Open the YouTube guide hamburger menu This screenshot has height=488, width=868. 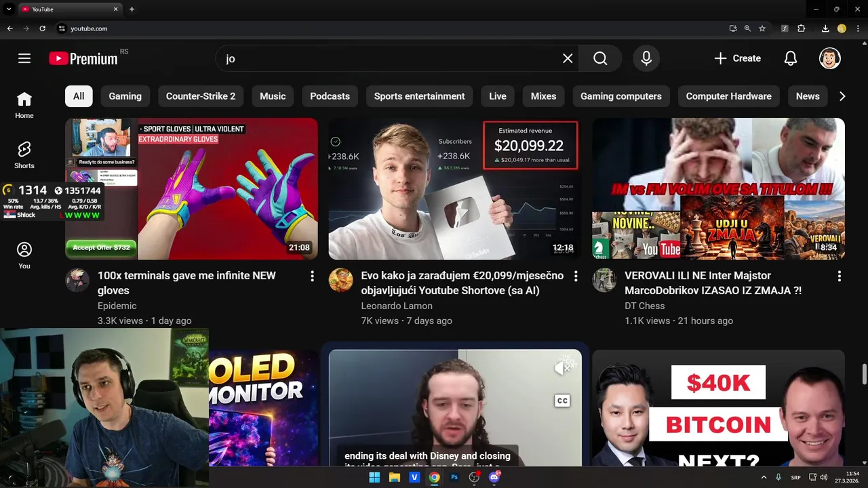pos(24,58)
